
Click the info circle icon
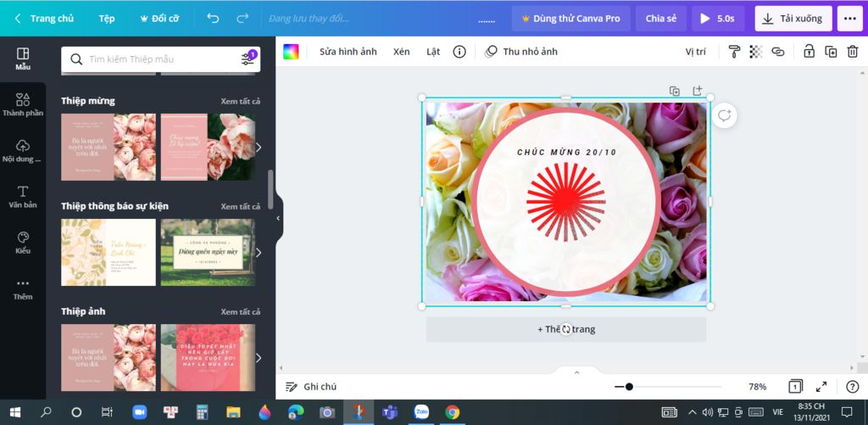pyautogui.click(x=459, y=52)
